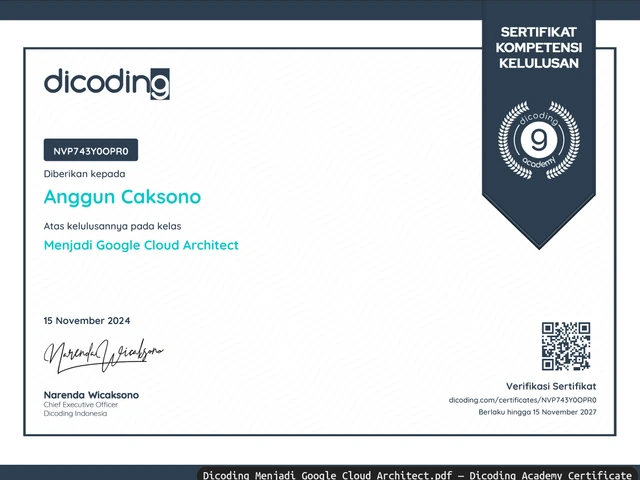Click the Atas kelulusannya pada kelas label
The width and height of the screenshot is (640, 480).
(113, 226)
